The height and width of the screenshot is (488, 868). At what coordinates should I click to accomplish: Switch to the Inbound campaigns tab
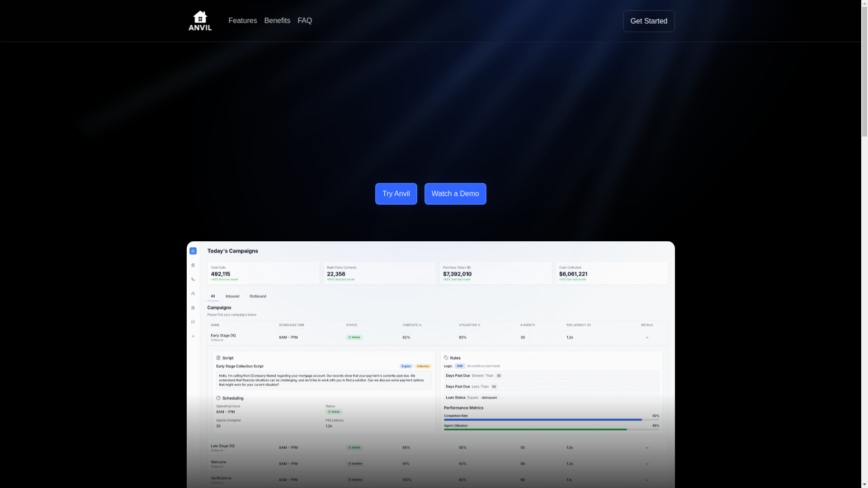pyautogui.click(x=232, y=296)
